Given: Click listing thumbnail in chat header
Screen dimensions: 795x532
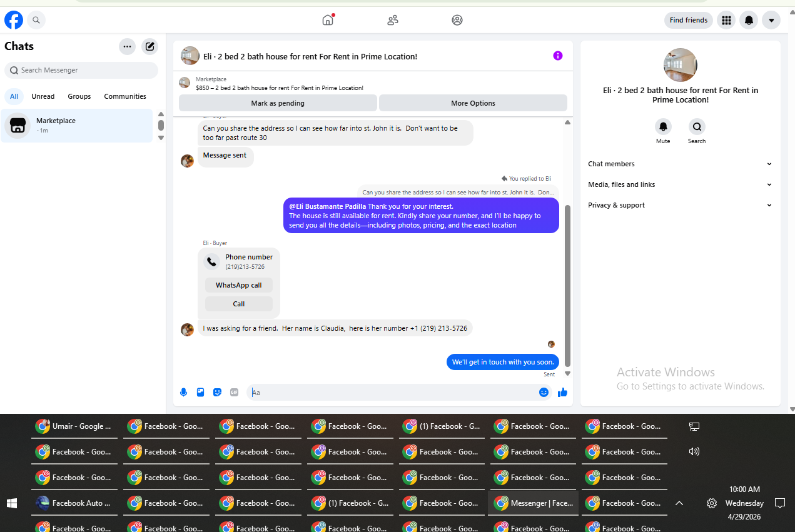Looking at the screenshot, I should pos(190,56).
